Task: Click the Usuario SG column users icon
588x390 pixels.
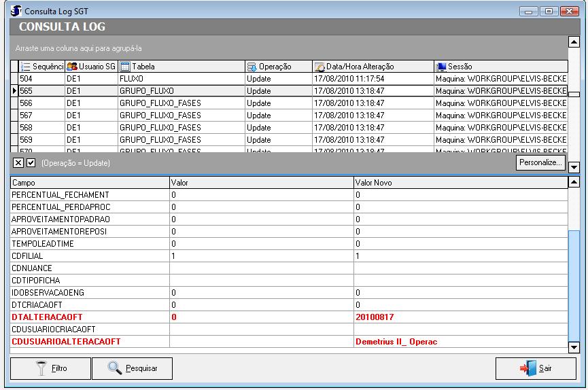Action: [x=72, y=67]
